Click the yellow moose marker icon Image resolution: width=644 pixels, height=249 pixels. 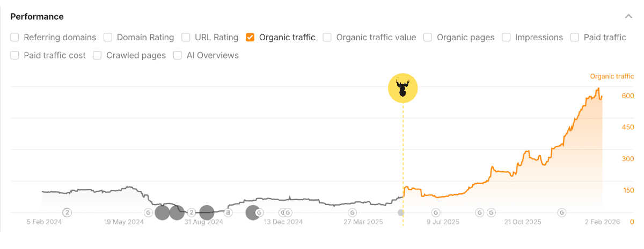coord(402,87)
